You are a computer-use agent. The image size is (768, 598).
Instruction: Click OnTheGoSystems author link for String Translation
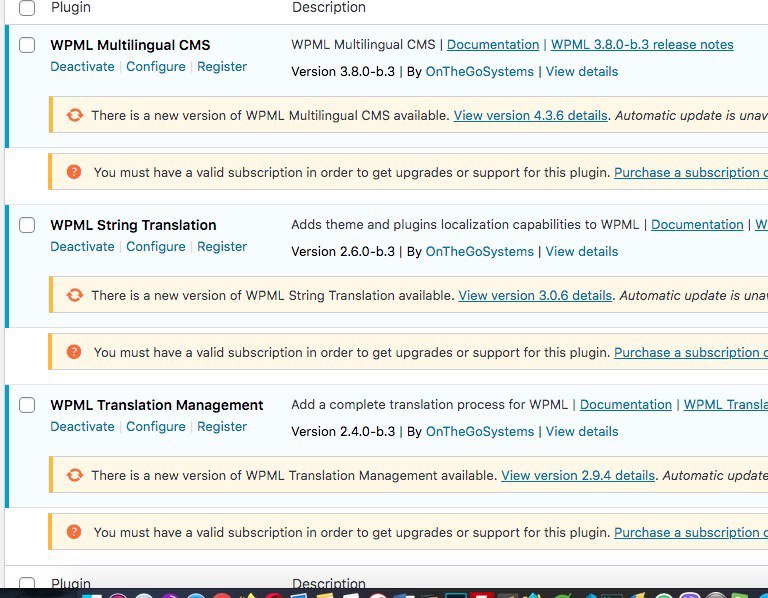(480, 251)
